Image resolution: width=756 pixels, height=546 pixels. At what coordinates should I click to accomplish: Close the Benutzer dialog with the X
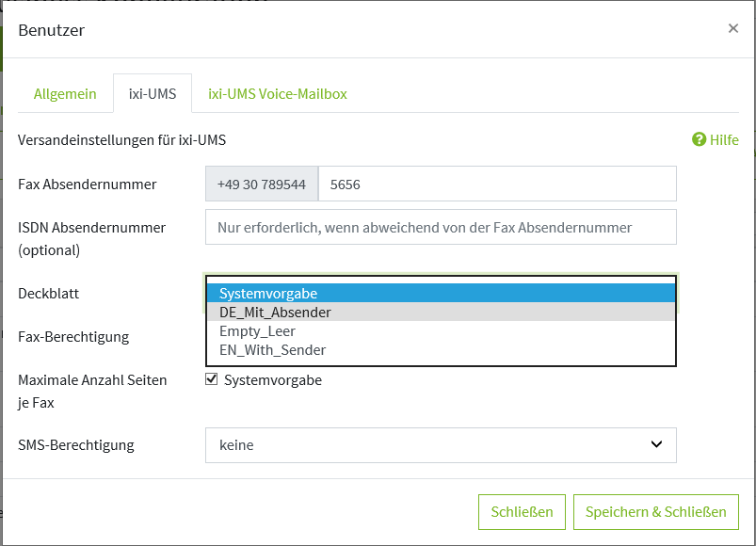click(732, 28)
